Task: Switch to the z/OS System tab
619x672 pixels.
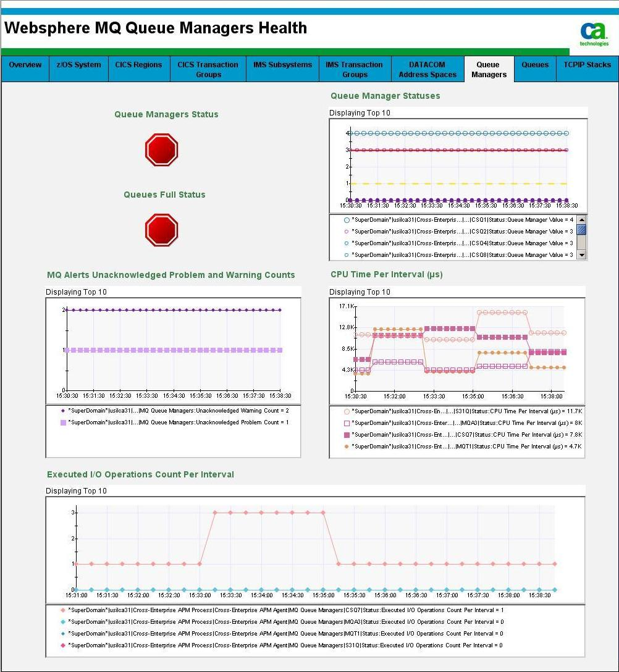Action: (78, 69)
